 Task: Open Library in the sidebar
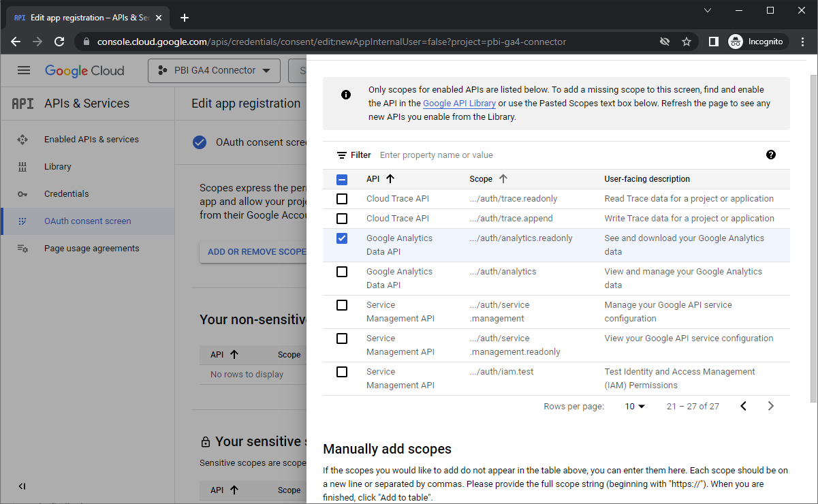(x=58, y=166)
